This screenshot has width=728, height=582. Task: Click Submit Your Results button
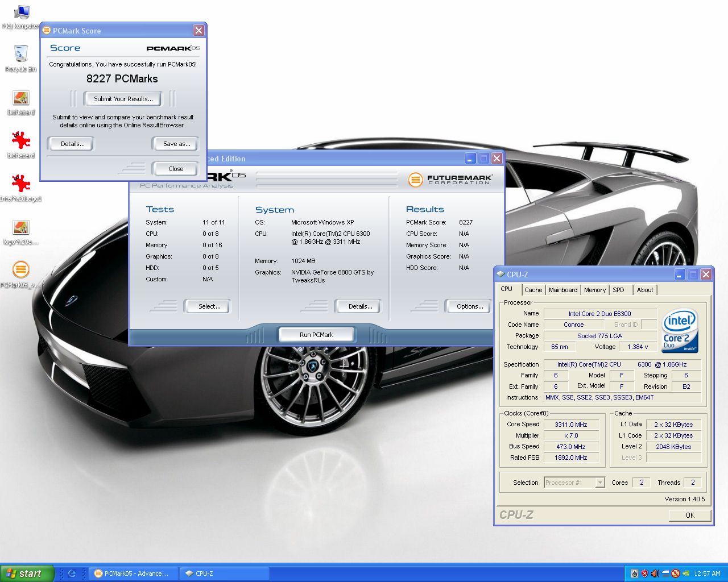(123, 99)
